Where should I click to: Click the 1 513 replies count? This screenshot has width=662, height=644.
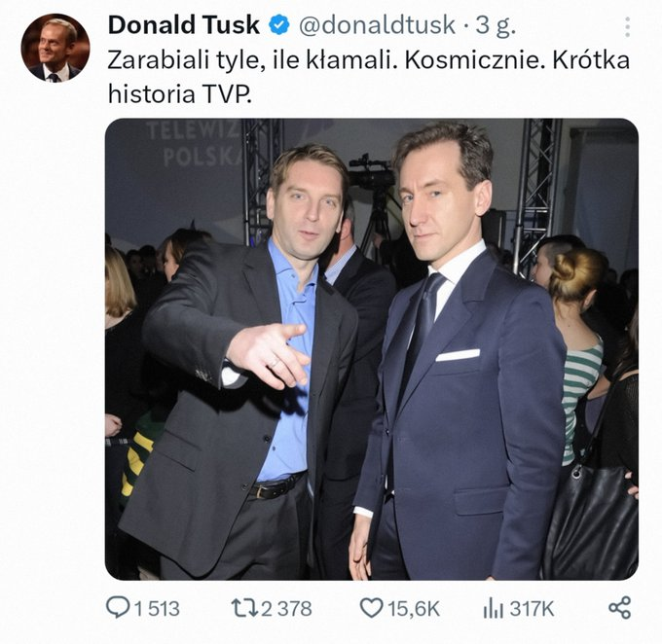(x=157, y=609)
